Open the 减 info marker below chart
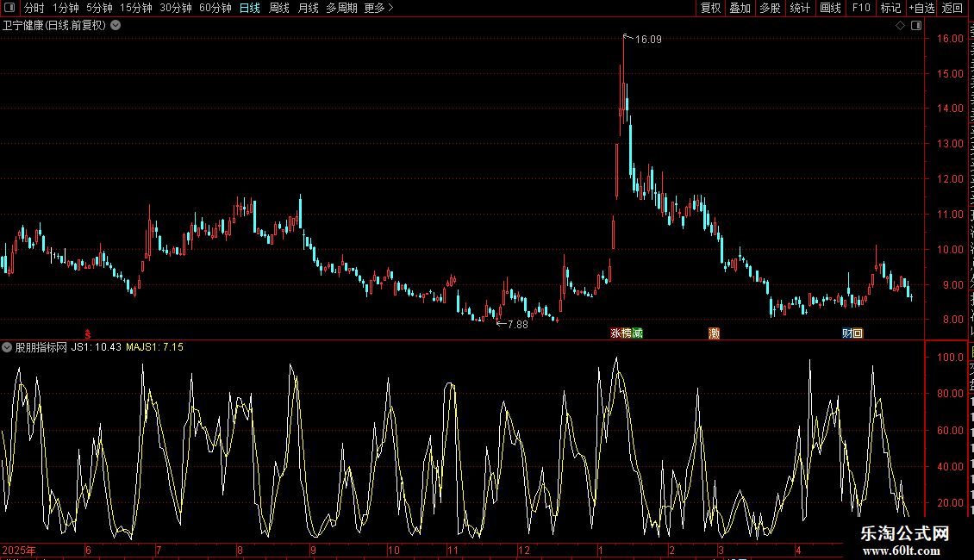The image size is (974, 560). click(637, 333)
